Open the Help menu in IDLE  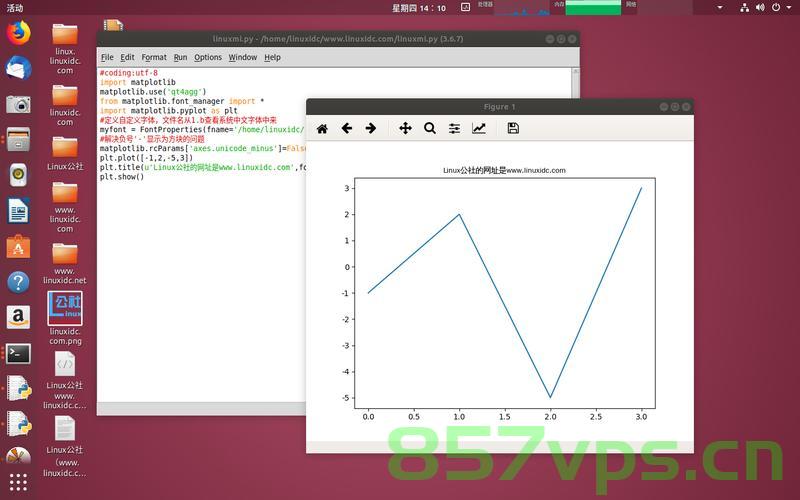pyautogui.click(x=272, y=57)
